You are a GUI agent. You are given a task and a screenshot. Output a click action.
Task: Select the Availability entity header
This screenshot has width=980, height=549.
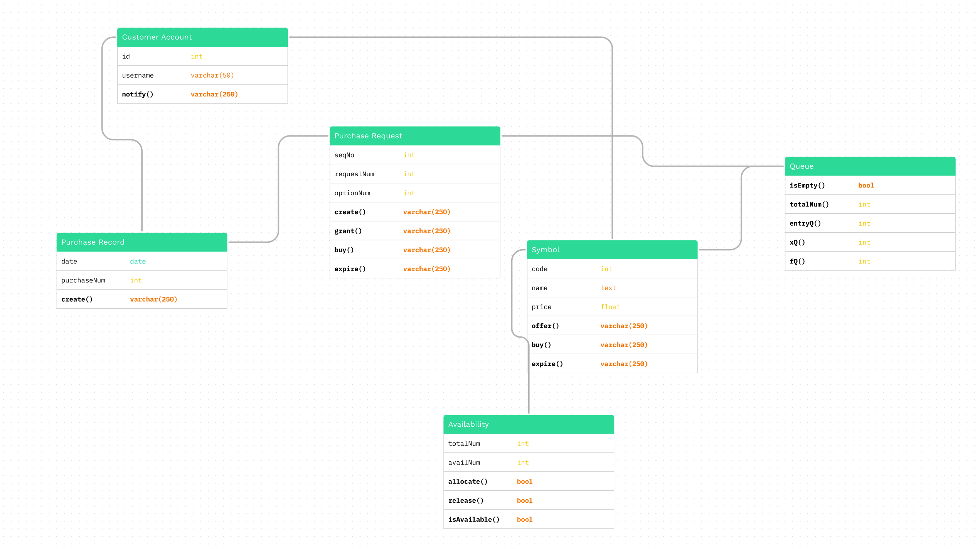(529, 424)
